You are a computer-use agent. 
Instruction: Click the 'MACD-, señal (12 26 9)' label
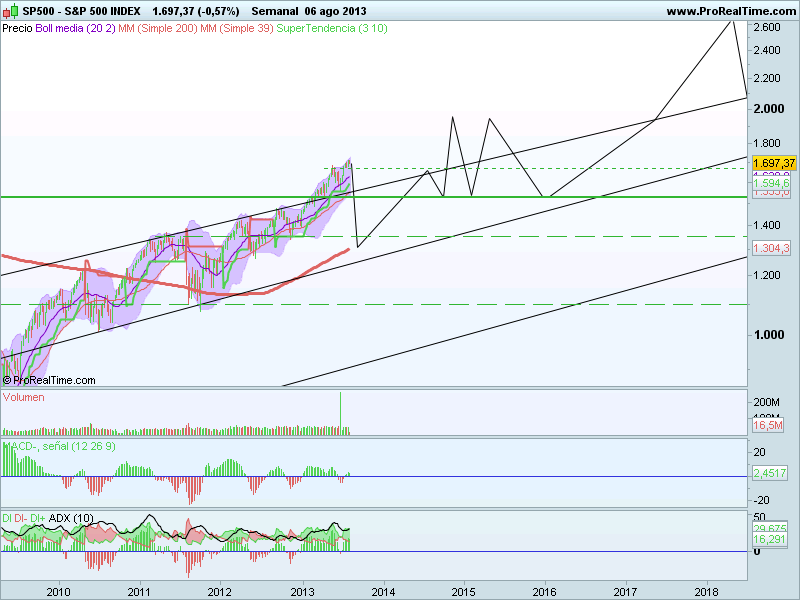tap(59, 446)
